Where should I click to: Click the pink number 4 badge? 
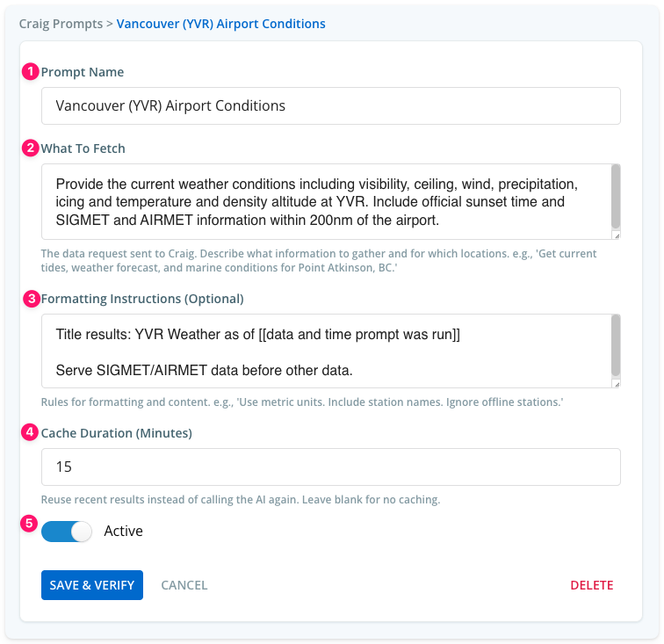coord(30,432)
